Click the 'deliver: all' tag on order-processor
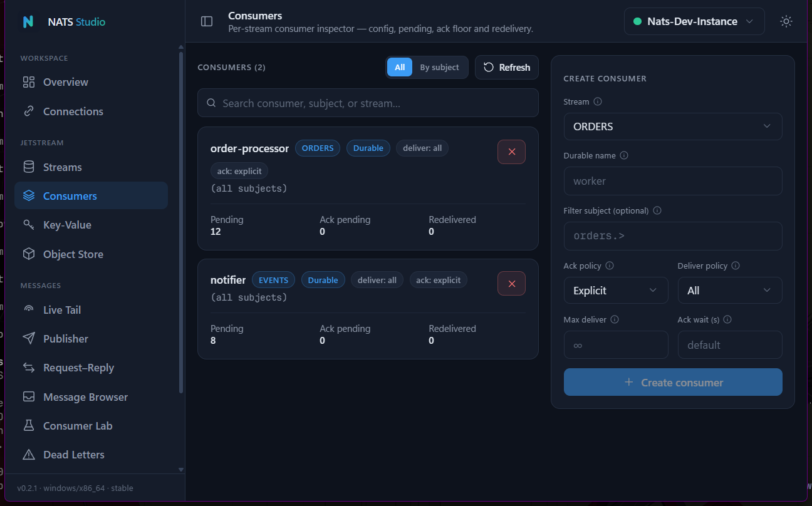 tap(422, 148)
